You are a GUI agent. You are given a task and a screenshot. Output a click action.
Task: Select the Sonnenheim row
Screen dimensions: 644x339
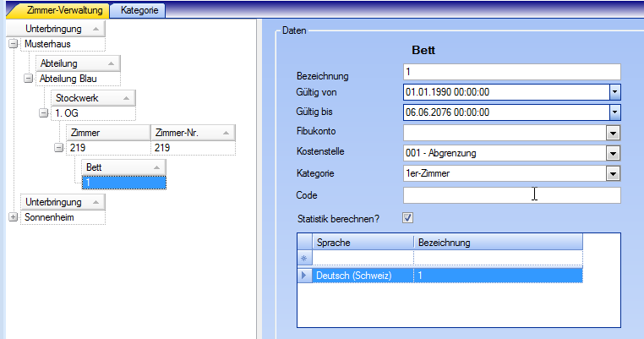coord(63,217)
